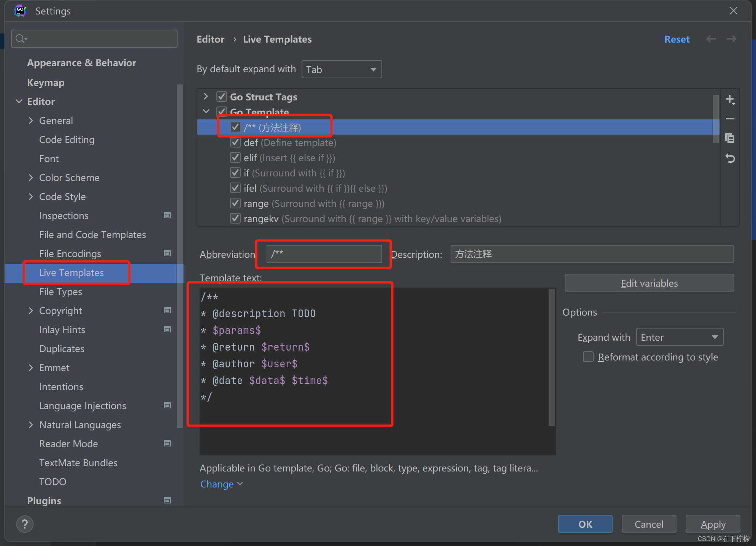Enable the def Define template checkbox
This screenshot has width=756, height=546.
click(235, 143)
